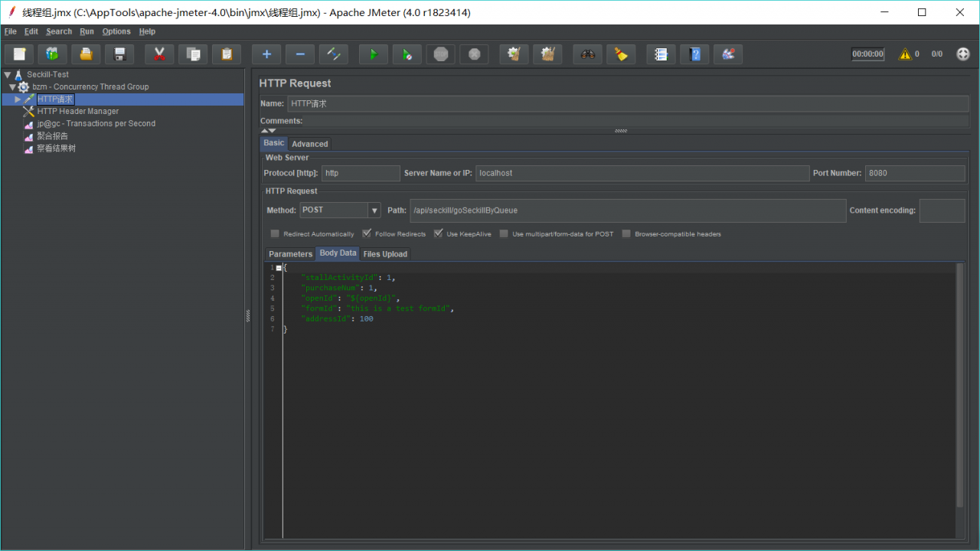Select HTTP Header Manager in tree
980x551 pixels.
(x=77, y=112)
